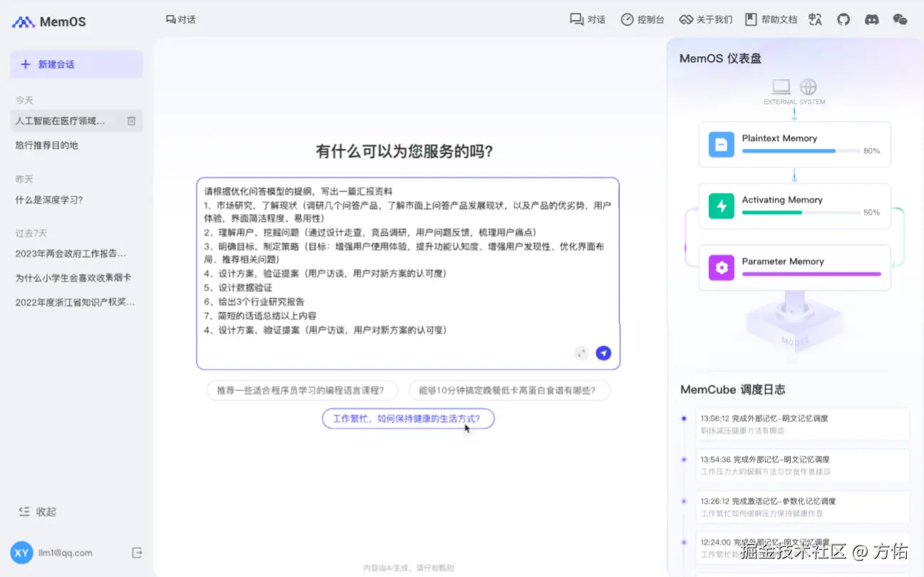Click the Plaintext Memory document icon
This screenshot has width=924, height=577.
point(721,145)
